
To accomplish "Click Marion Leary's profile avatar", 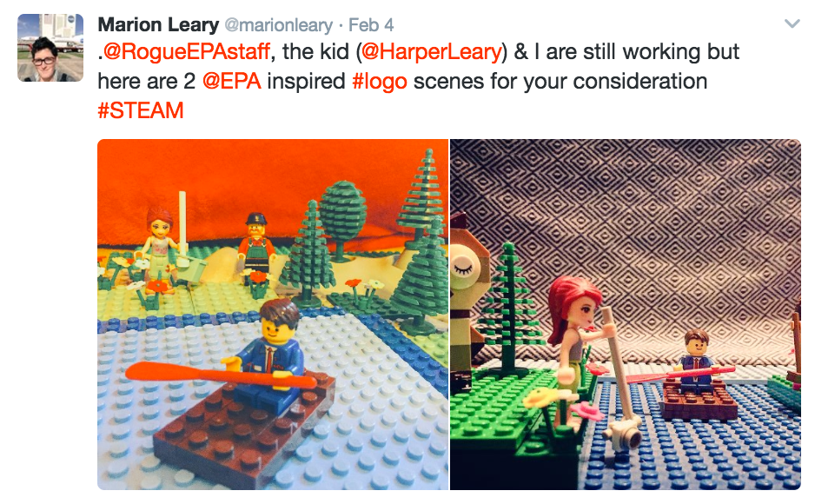I will click(50, 48).
